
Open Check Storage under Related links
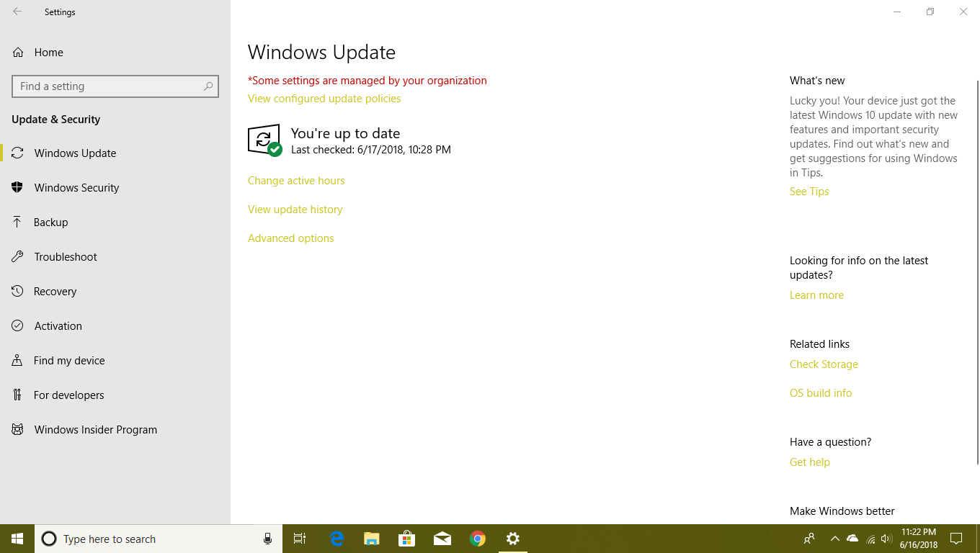(x=824, y=364)
